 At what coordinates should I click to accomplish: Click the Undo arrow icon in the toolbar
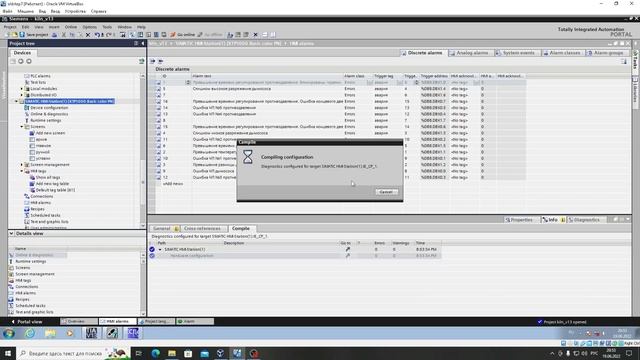[x=97, y=35]
